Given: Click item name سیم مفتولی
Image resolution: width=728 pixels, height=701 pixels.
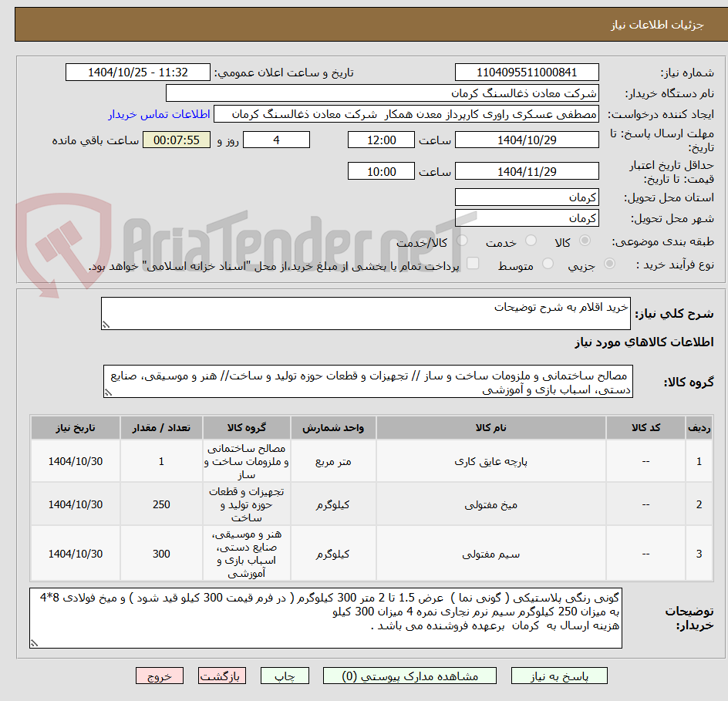Looking at the screenshot, I should pos(490,554).
